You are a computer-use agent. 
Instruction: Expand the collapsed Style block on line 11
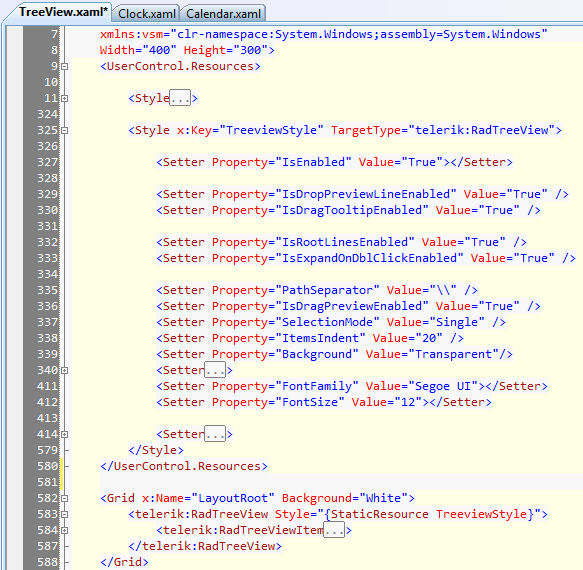point(65,99)
